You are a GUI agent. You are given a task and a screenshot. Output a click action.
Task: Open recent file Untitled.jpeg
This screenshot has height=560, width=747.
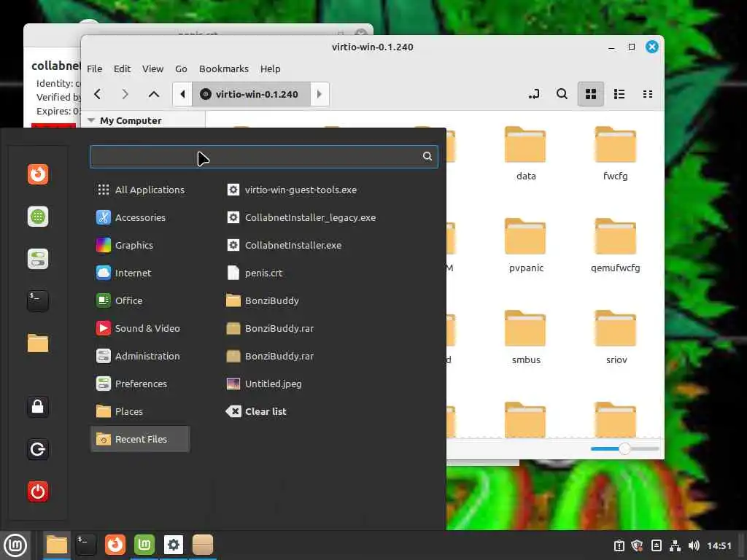click(264, 384)
